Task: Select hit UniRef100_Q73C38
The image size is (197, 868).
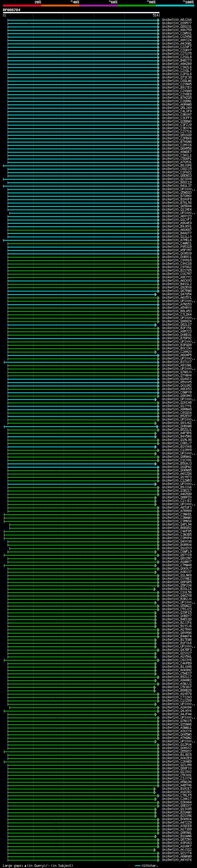Action: tap(177, 78)
